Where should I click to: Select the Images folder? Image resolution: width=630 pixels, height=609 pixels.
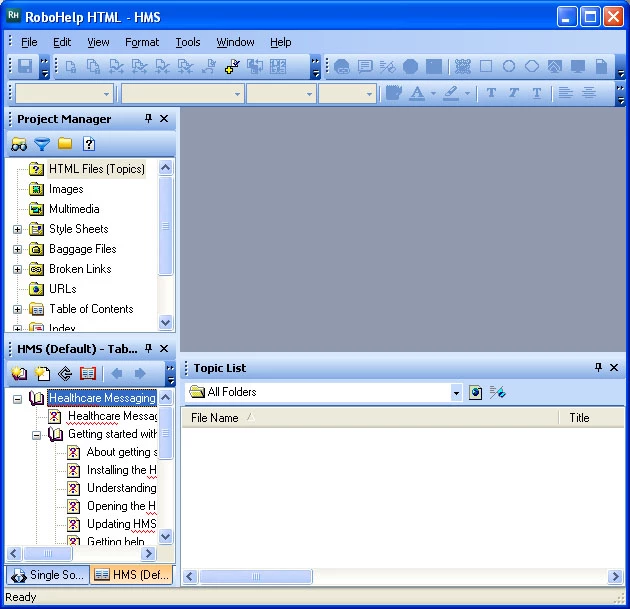tap(66, 189)
